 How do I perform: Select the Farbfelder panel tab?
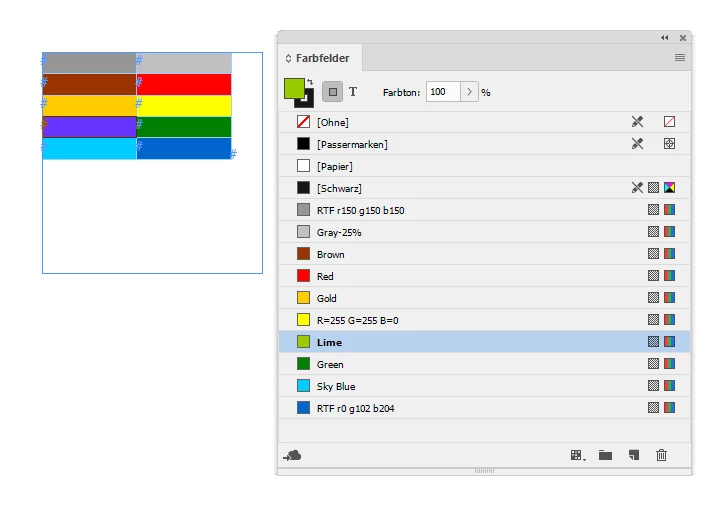click(320, 58)
